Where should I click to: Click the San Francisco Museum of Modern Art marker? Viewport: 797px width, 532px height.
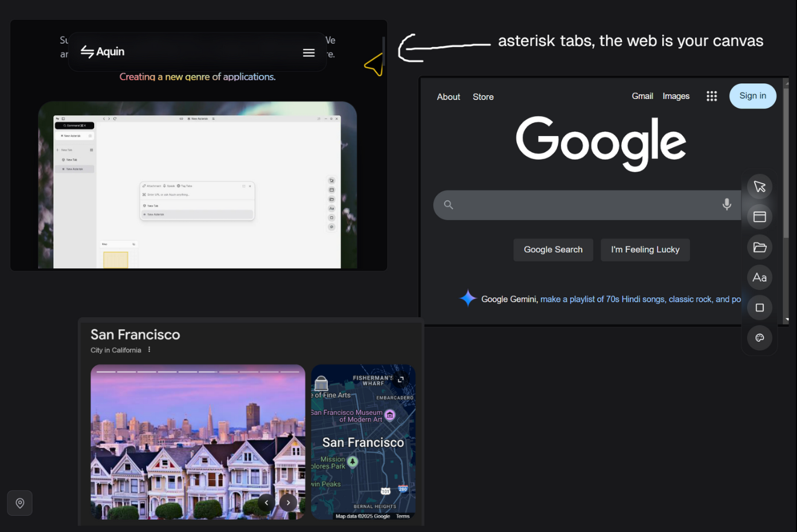[390, 415]
